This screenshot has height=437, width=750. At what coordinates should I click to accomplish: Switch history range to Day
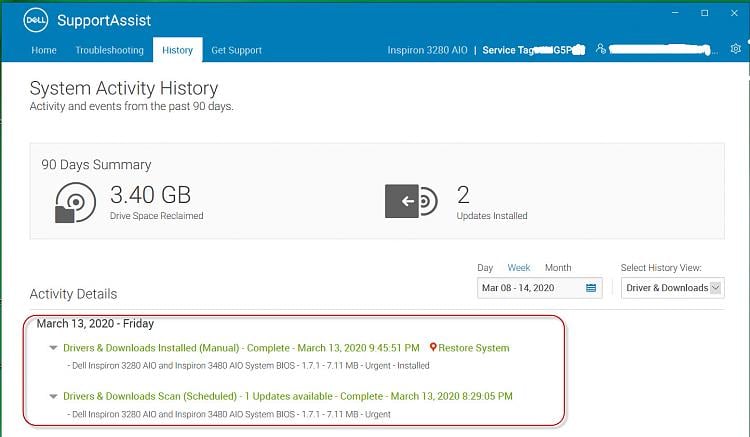[485, 268]
